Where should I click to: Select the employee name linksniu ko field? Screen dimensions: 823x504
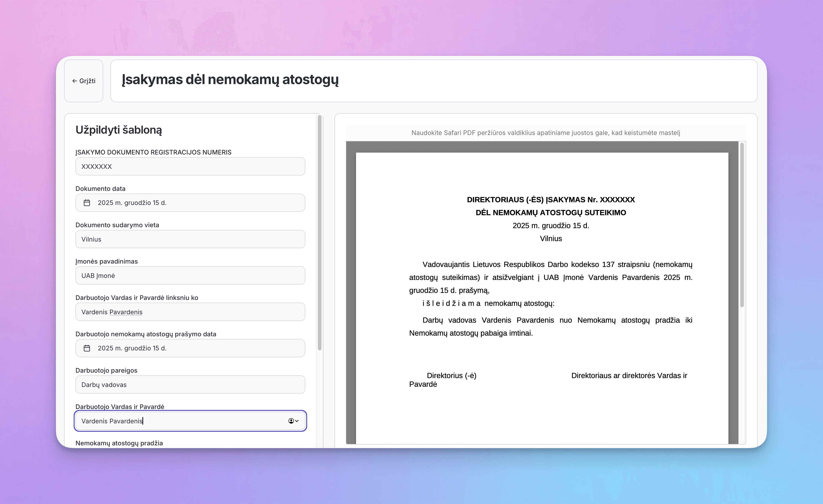(x=190, y=312)
